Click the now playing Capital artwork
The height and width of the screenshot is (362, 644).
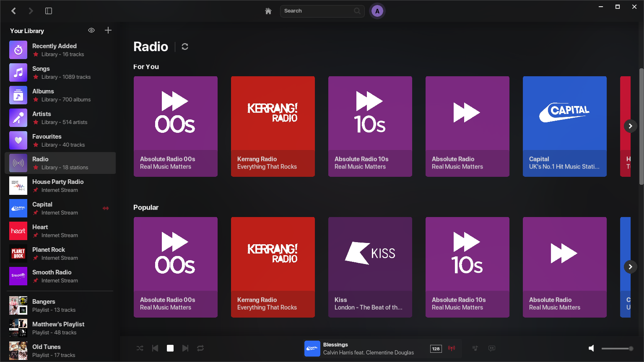click(x=312, y=349)
